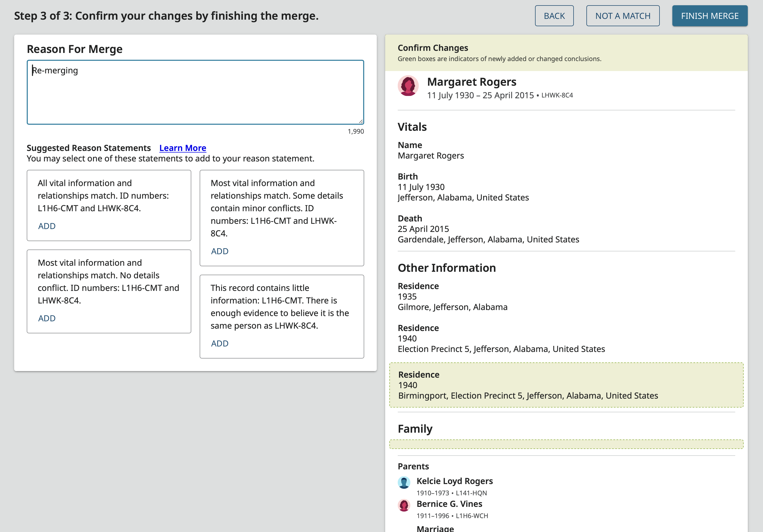Open Kelcie Loyd Rogers' name link
Screen dimensions: 763x532
click(454, 481)
